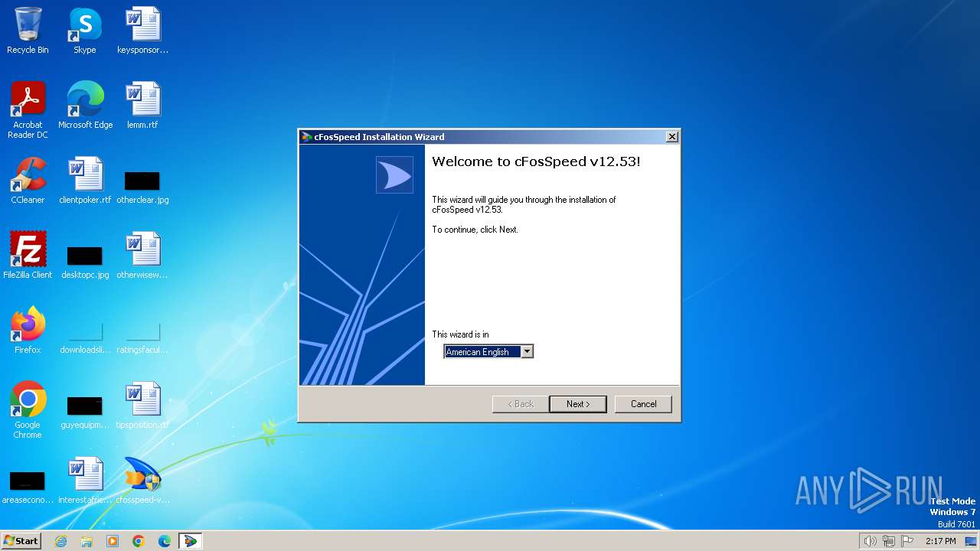Select the areasecono desktop file
The width and height of the screenshot is (980, 551).
point(28,487)
